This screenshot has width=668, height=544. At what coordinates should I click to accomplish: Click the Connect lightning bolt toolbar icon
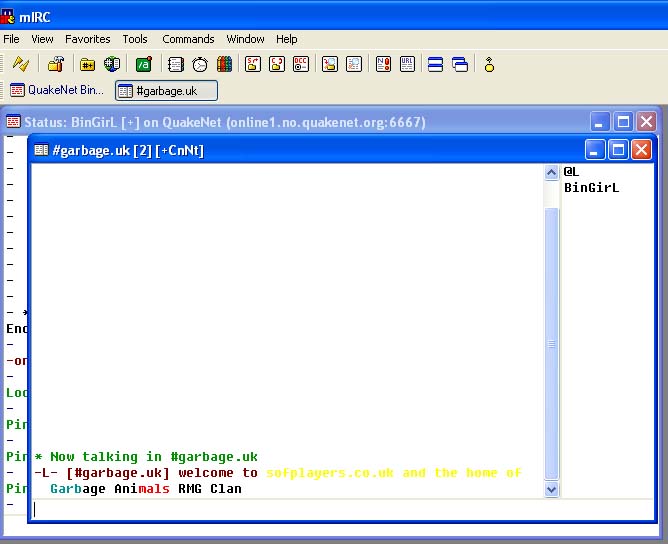click(x=20, y=64)
